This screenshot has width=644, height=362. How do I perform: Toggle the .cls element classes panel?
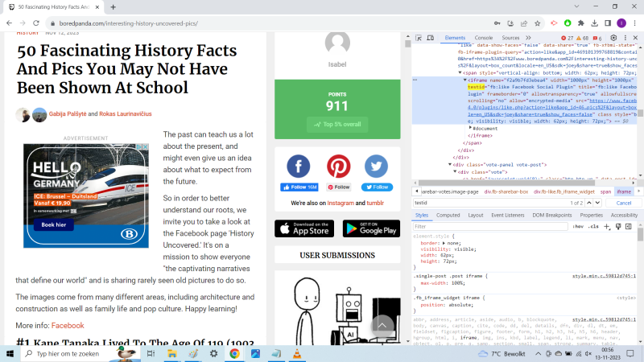pos(592,227)
